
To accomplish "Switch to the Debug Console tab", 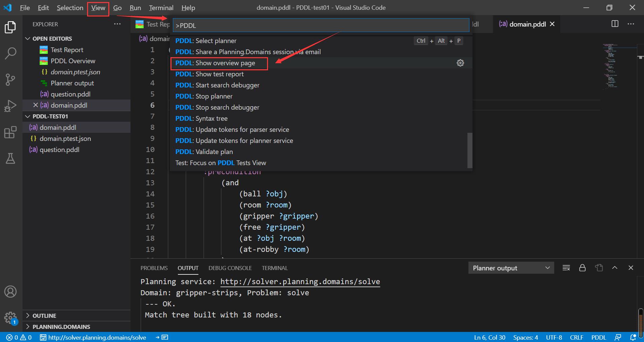I will click(230, 268).
